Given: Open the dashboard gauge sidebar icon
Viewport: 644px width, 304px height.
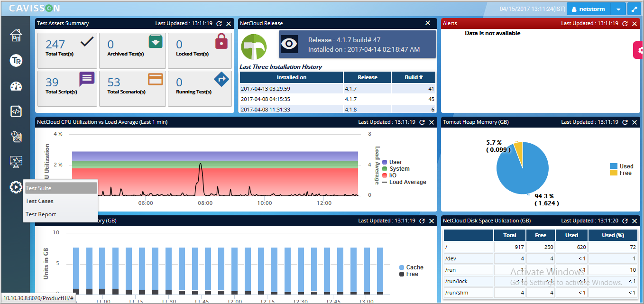Looking at the screenshot, I should tap(16, 86).
